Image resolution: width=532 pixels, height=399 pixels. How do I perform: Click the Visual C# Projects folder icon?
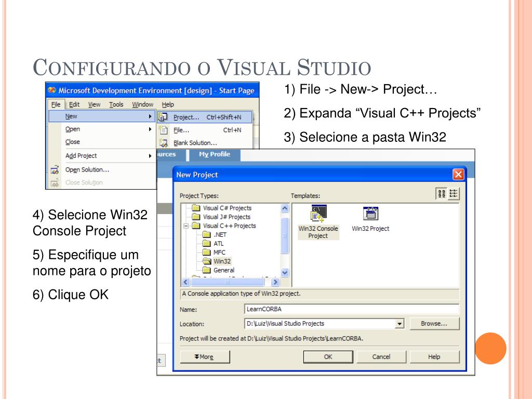click(196, 208)
